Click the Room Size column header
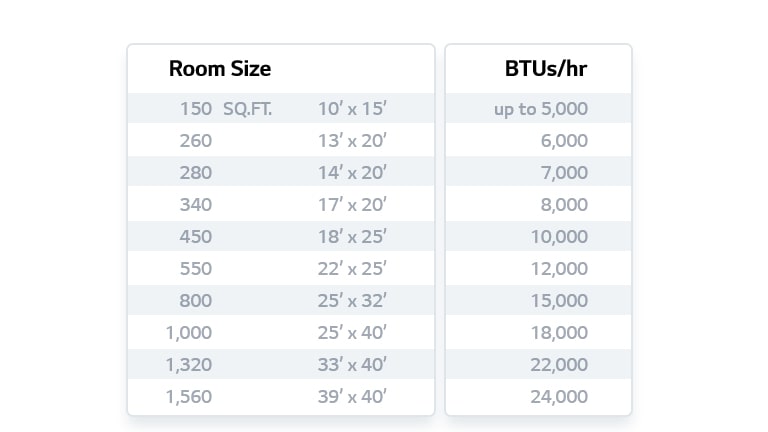The width and height of the screenshot is (768, 432). (220, 69)
